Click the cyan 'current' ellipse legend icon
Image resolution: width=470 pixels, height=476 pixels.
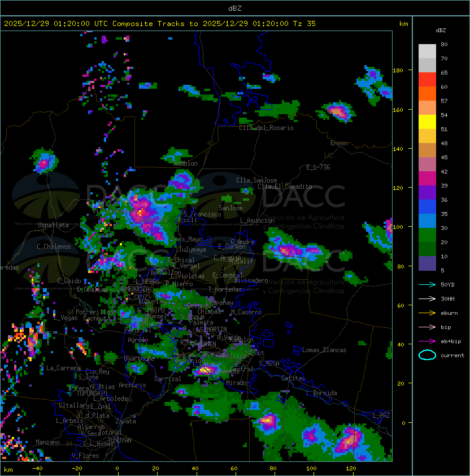coord(427,355)
